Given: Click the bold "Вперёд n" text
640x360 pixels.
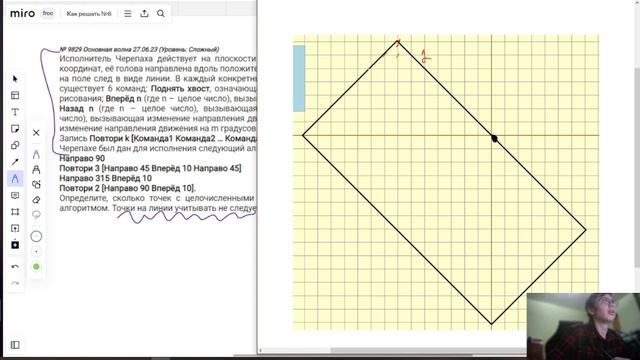Looking at the screenshot, I should point(123,99).
